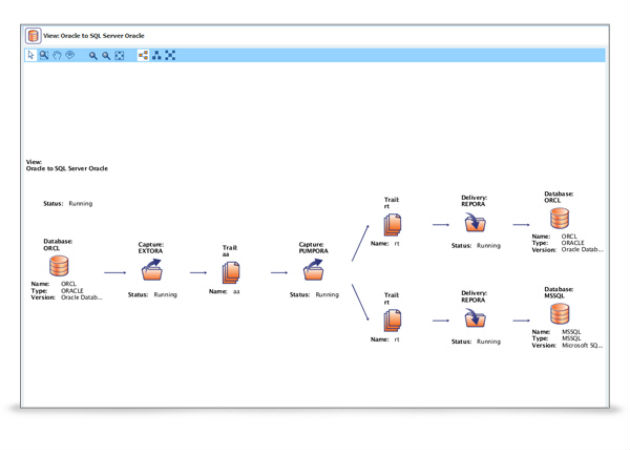
Task: Click the fit-to-window icon
Action: point(120,56)
